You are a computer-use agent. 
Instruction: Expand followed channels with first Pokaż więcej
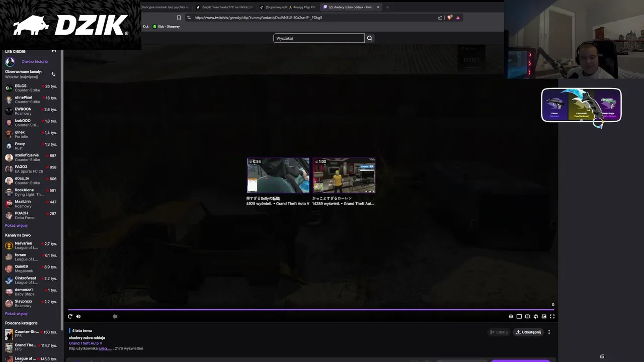click(16, 226)
